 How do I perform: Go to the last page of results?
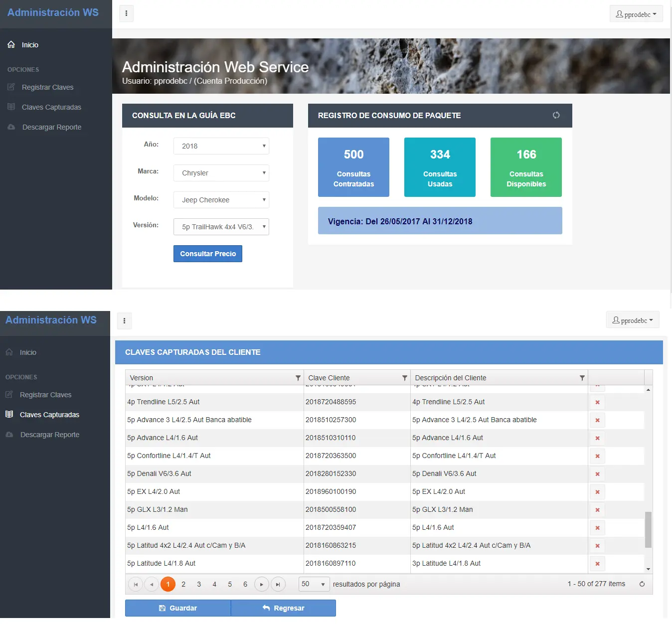pyautogui.click(x=278, y=584)
